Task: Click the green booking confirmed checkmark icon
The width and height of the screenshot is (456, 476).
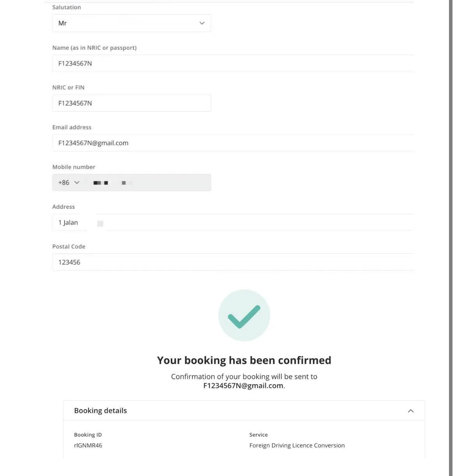Action: (244, 315)
